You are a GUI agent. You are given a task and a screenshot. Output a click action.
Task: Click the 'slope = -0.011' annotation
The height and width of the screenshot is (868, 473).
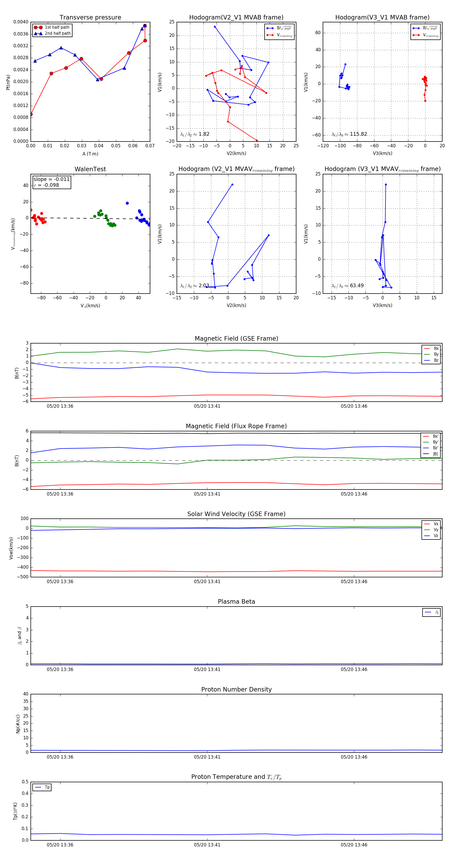pos(52,179)
